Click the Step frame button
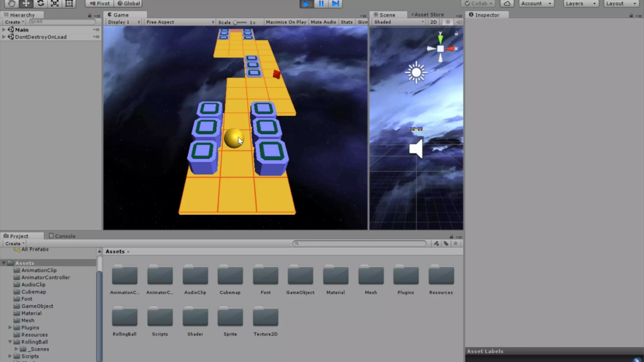 pos(336,4)
